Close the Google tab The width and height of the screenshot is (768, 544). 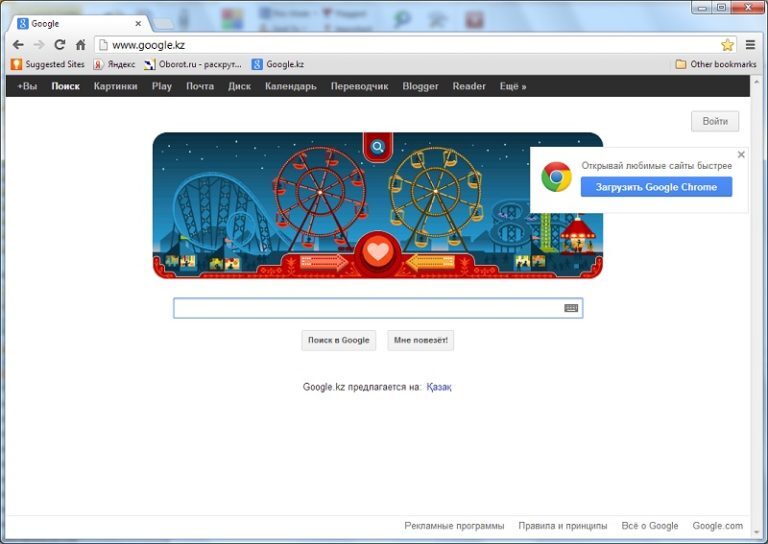click(138, 23)
